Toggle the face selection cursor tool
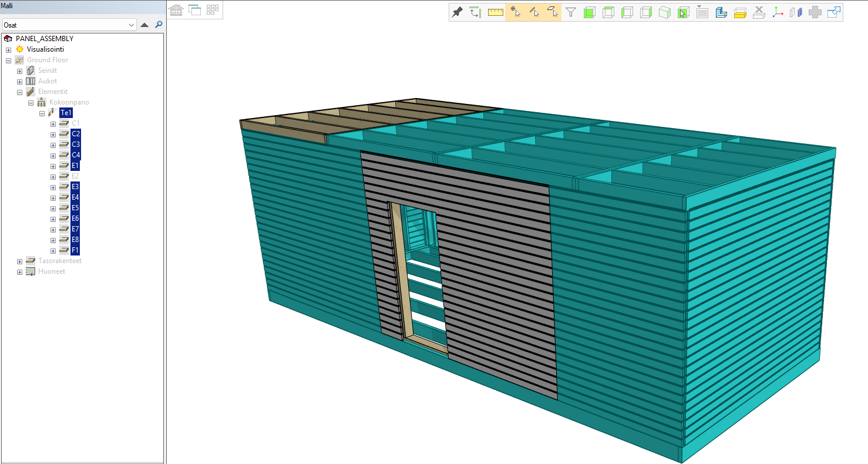The image size is (868, 464). [x=552, y=12]
